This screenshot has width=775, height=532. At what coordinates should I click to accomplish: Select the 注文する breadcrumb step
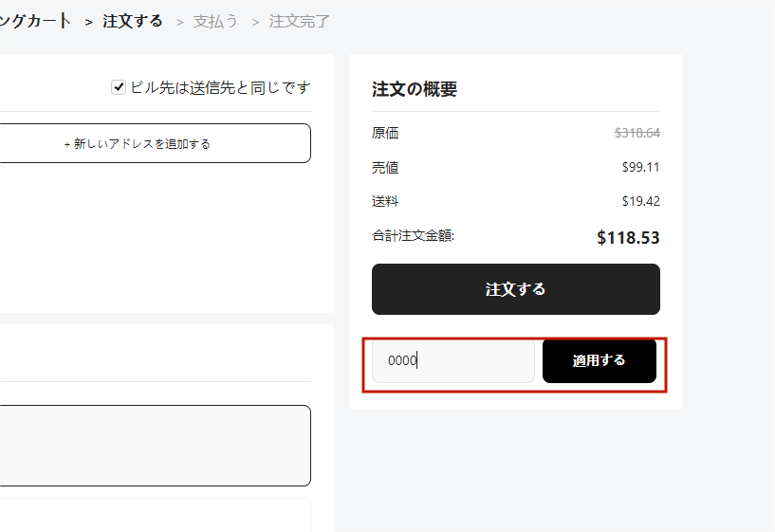point(133,21)
